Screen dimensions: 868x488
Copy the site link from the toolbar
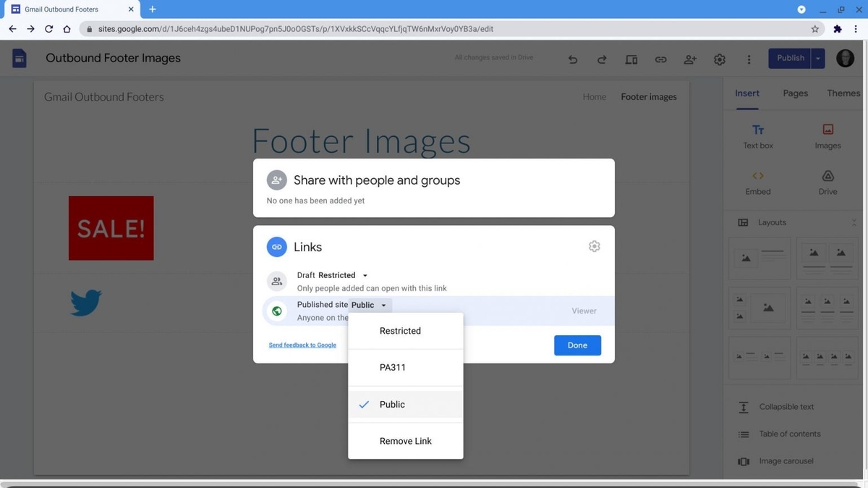pos(660,59)
